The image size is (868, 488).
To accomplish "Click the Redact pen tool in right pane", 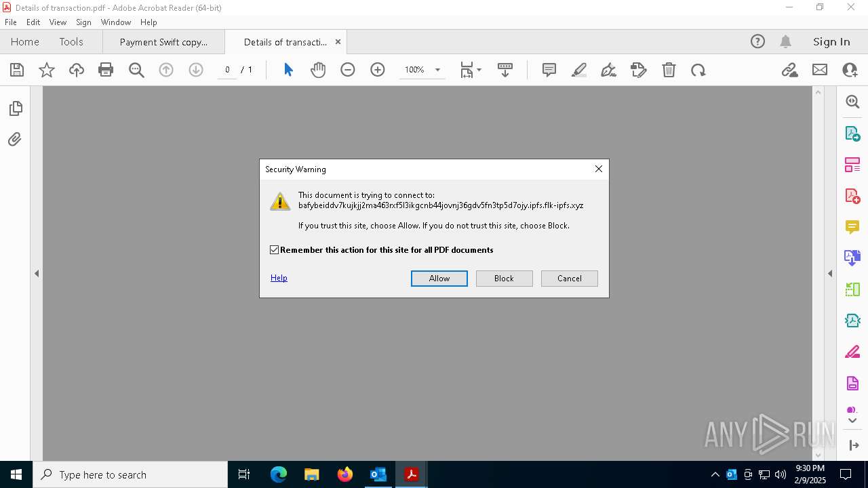I will click(852, 352).
